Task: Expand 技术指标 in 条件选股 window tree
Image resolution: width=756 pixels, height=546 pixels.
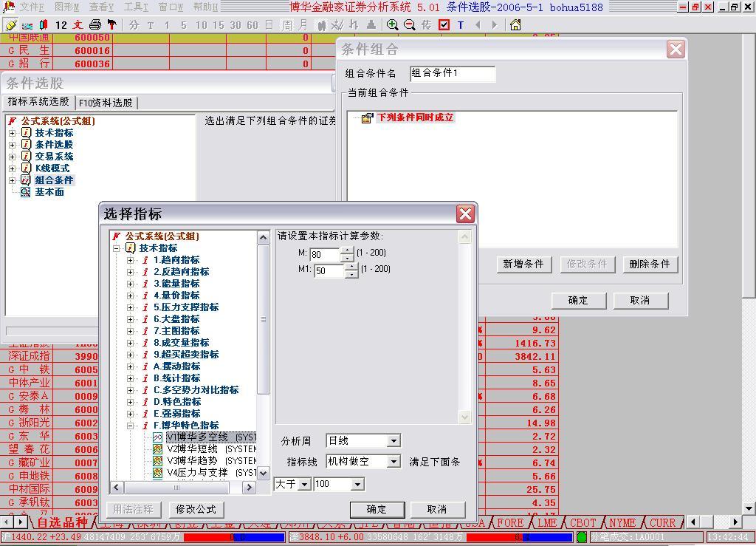Action: [x=12, y=133]
